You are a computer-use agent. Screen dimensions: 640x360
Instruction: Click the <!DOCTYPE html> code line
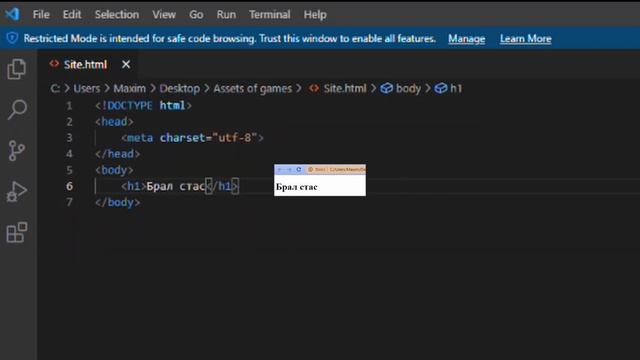coord(143,106)
